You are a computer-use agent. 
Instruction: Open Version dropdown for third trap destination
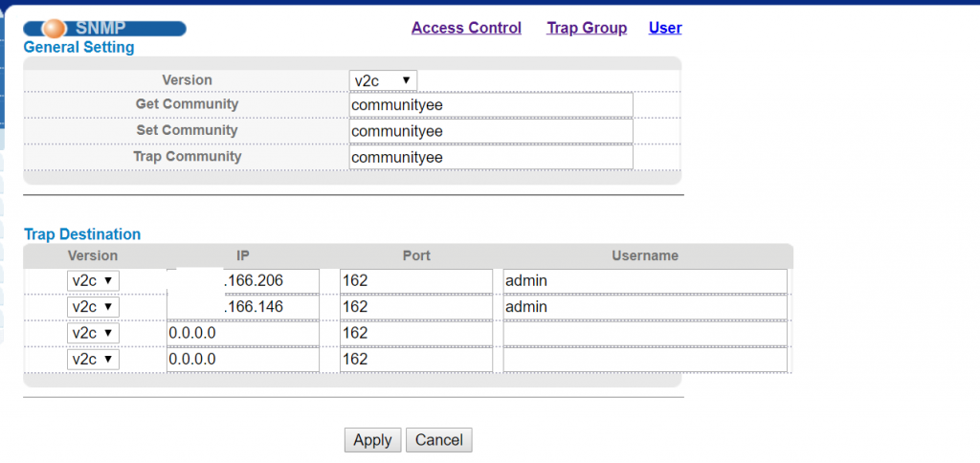[x=93, y=333]
